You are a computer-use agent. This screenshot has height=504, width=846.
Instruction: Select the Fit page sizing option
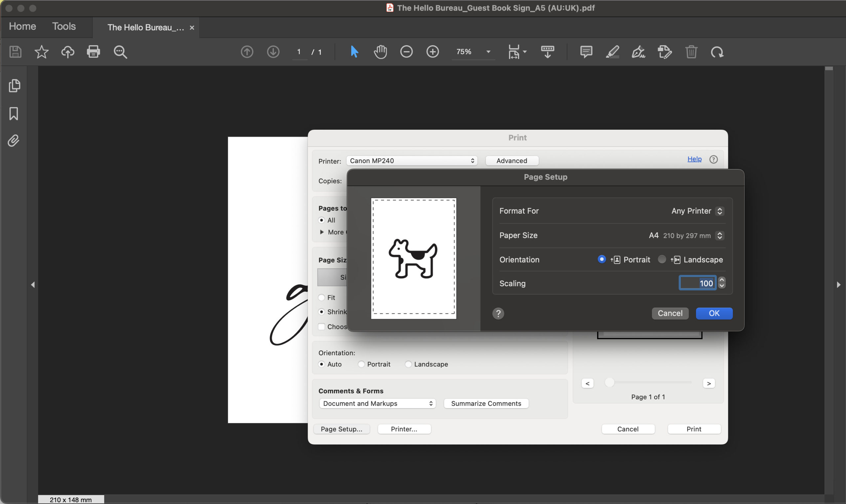coord(322,297)
